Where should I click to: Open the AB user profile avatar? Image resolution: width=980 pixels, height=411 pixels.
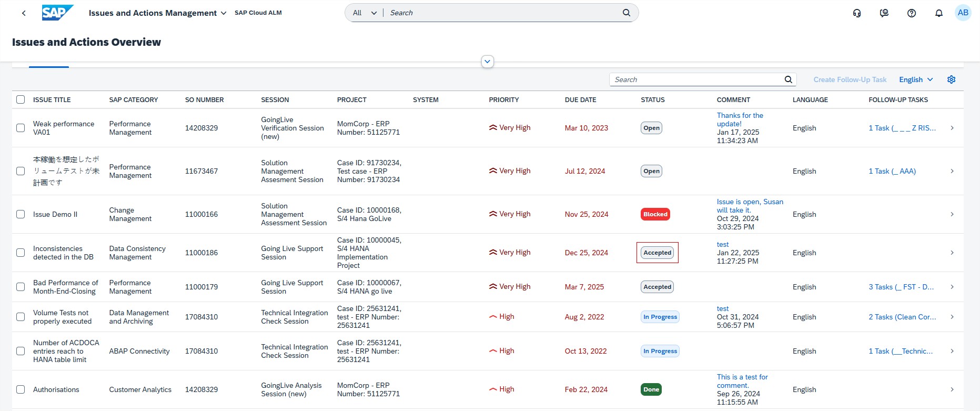pyautogui.click(x=963, y=13)
